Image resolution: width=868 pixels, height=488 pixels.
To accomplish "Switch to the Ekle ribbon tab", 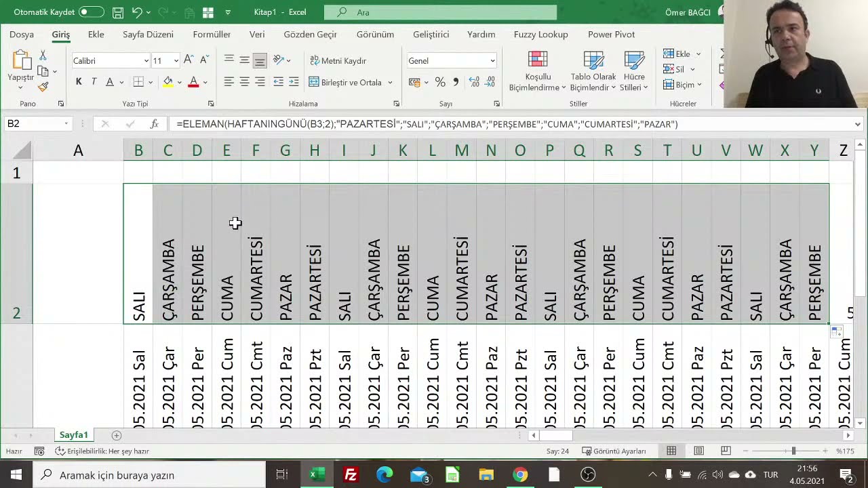I will [96, 35].
